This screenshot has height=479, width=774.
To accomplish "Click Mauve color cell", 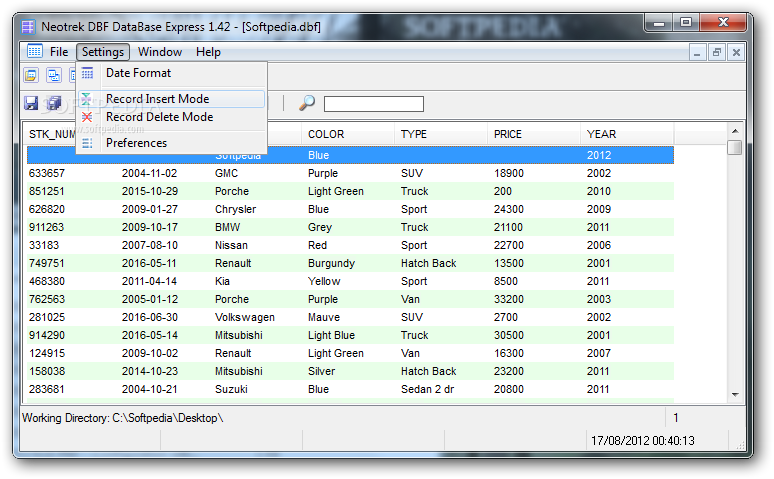I will tap(324, 318).
